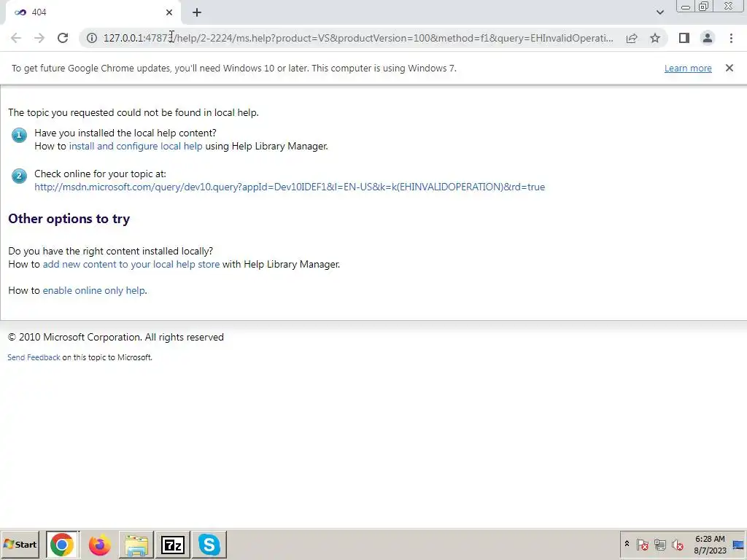Share this page icon in address bar

pos(632,38)
